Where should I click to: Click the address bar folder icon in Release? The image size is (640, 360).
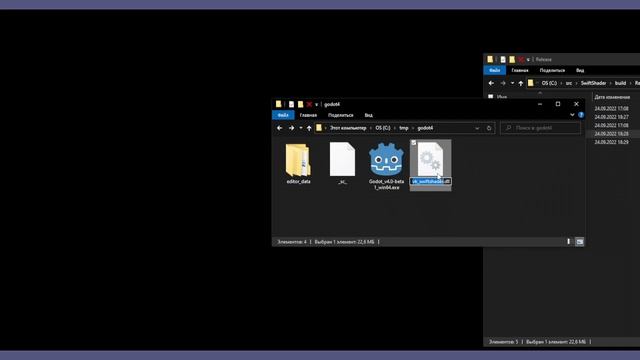(x=531, y=83)
